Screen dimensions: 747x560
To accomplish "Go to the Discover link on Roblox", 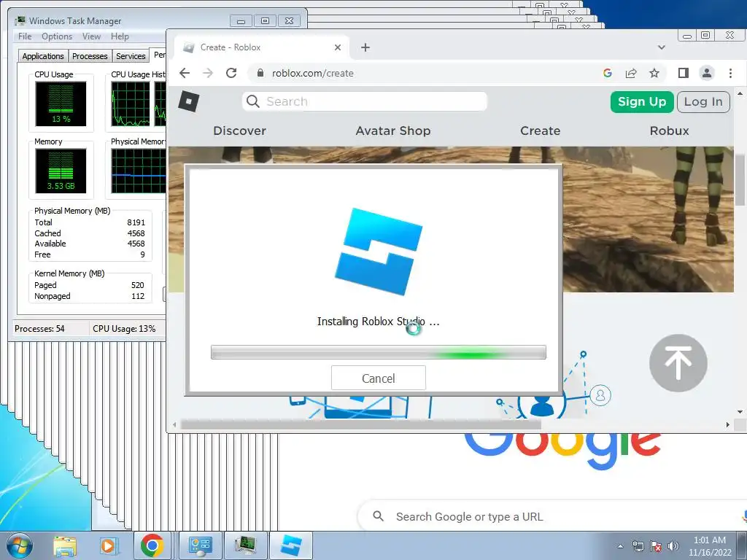I will [x=239, y=131].
